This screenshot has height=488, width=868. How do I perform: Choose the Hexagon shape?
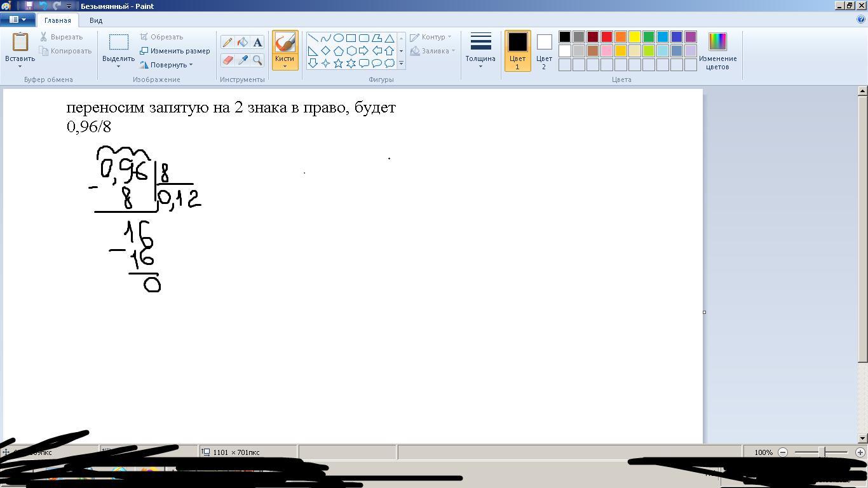coord(351,51)
